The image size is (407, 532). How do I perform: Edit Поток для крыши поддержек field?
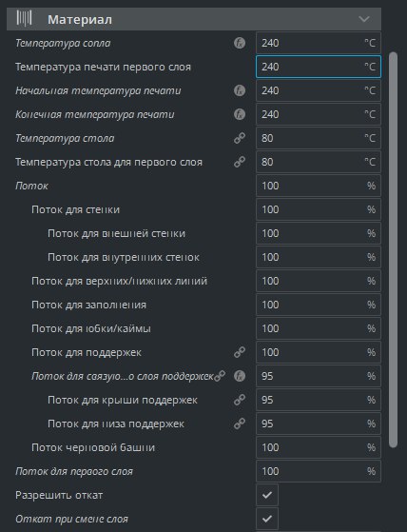click(319, 400)
